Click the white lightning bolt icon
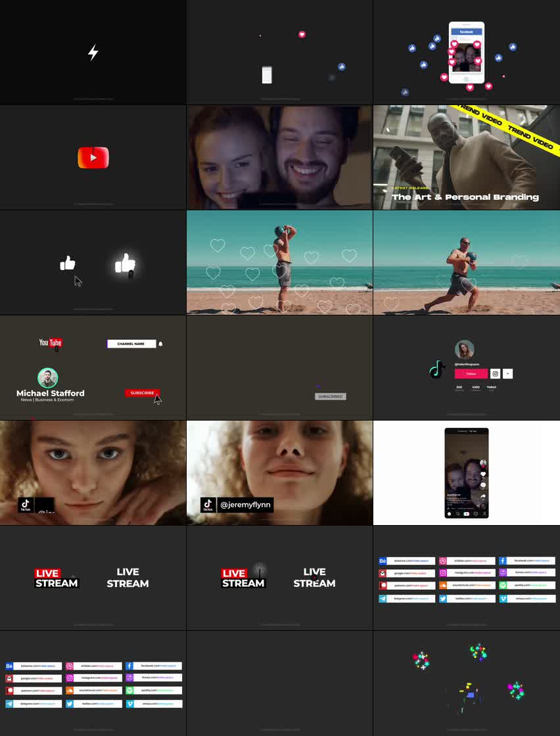 click(93, 52)
